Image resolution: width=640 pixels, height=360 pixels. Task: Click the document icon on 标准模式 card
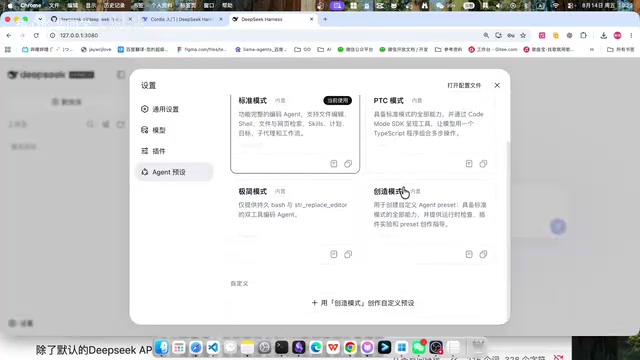[333, 164]
